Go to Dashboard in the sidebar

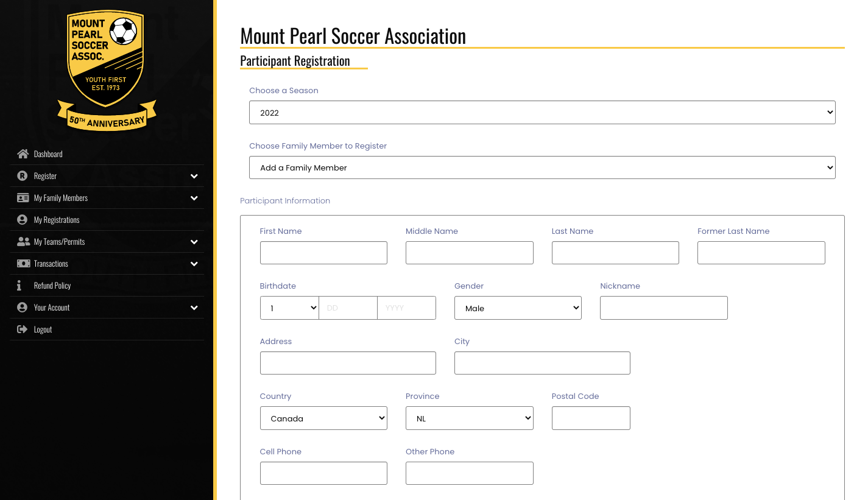[x=107, y=154]
